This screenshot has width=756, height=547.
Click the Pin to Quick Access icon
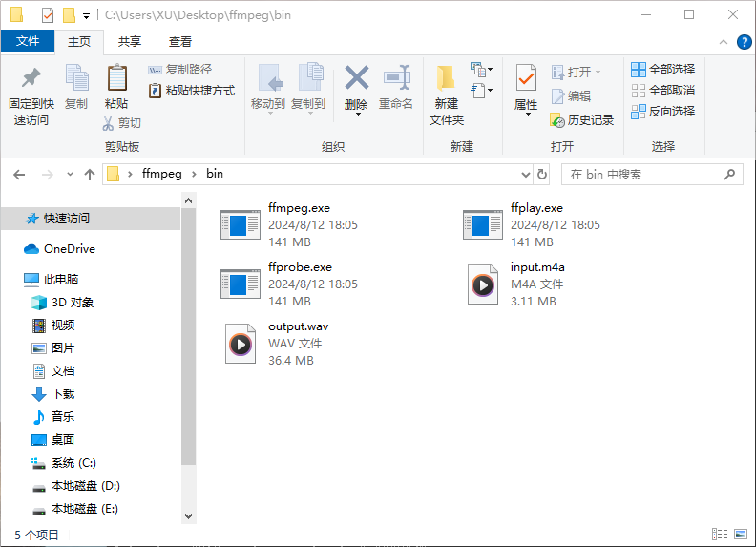point(31,78)
